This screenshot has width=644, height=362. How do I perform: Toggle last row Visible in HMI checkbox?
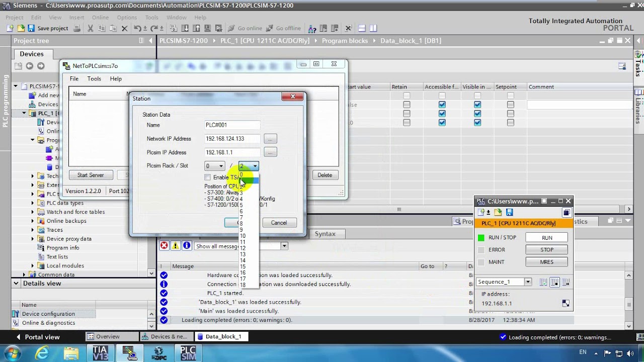tap(477, 123)
